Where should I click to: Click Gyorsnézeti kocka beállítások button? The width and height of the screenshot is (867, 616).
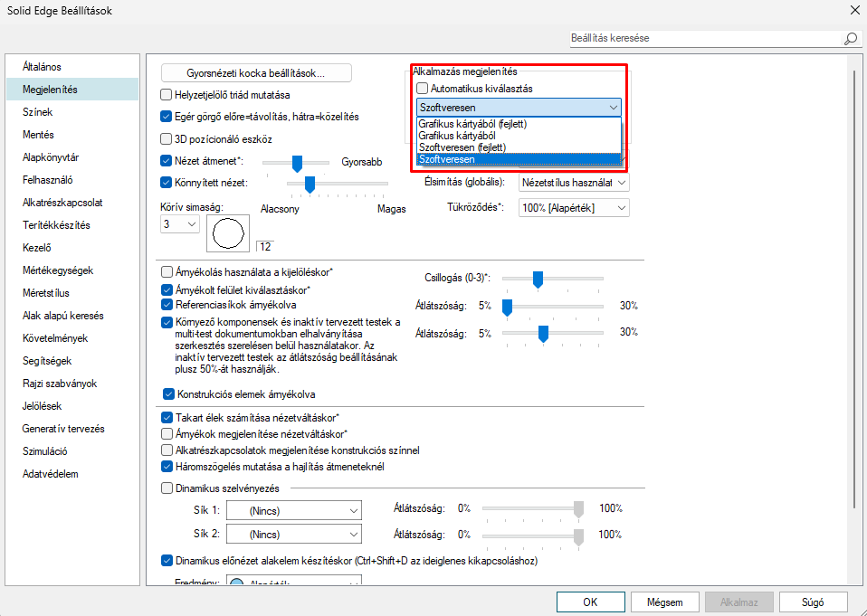point(256,73)
